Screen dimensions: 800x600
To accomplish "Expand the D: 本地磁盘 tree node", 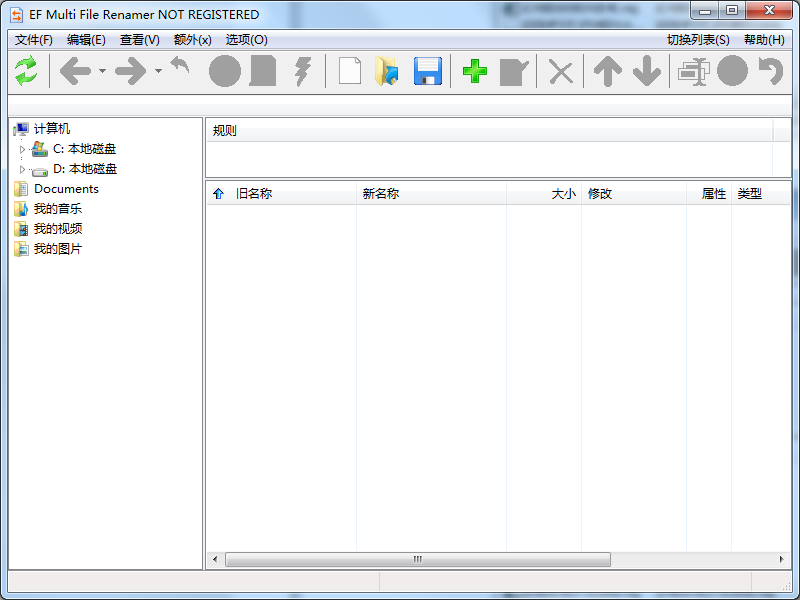I will pyautogui.click(x=22, y=169).
